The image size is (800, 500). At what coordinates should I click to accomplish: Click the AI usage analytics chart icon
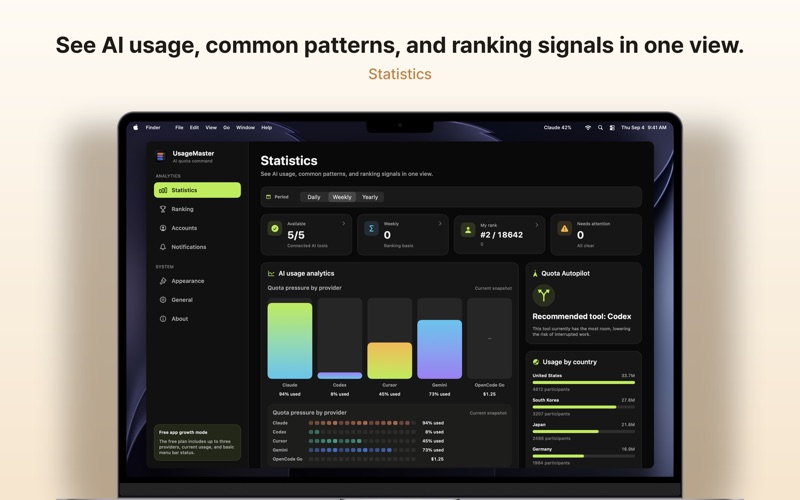pyautogui.click(x=271, y=273)
